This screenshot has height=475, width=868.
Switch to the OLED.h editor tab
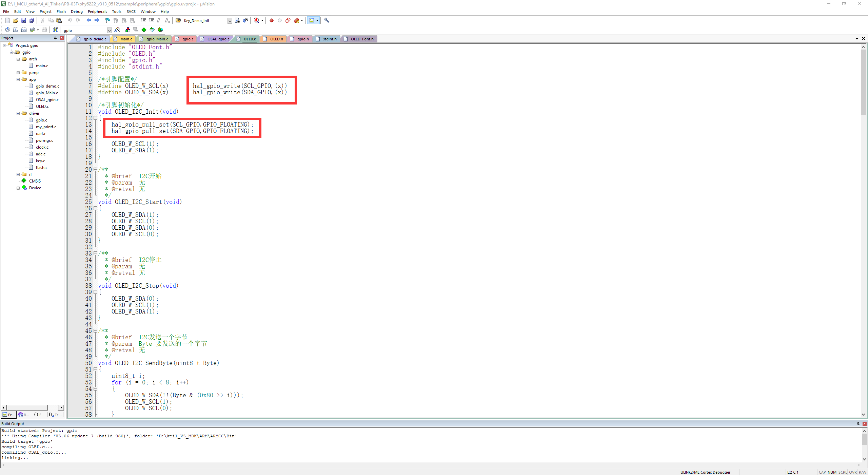(x=273, y=39)
